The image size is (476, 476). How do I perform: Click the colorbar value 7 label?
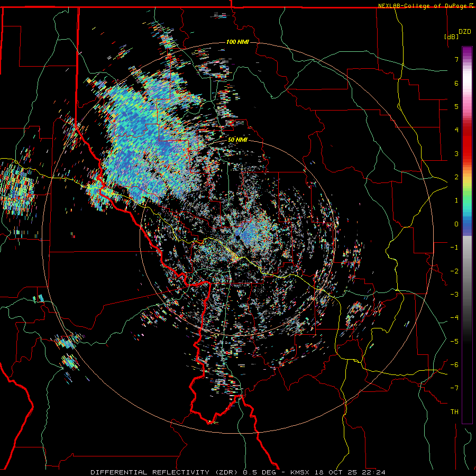click(x=456, y=59)
